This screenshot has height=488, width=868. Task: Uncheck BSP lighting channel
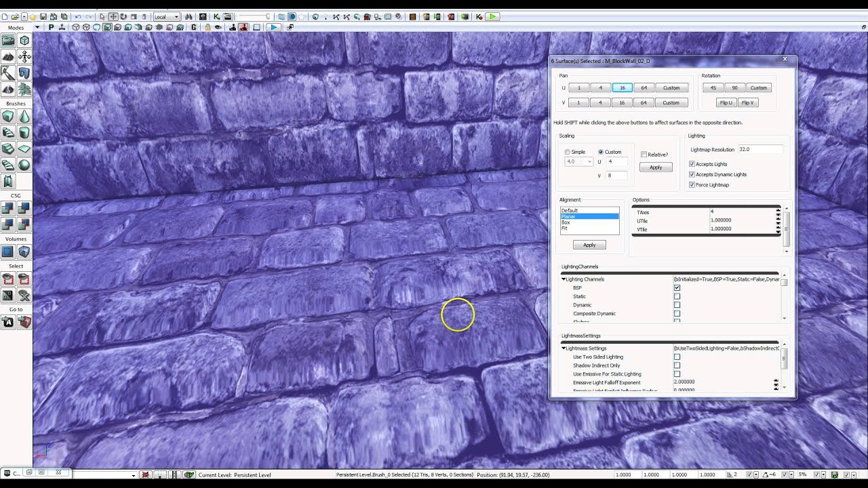pyautogui.click(x=677, y=288)
